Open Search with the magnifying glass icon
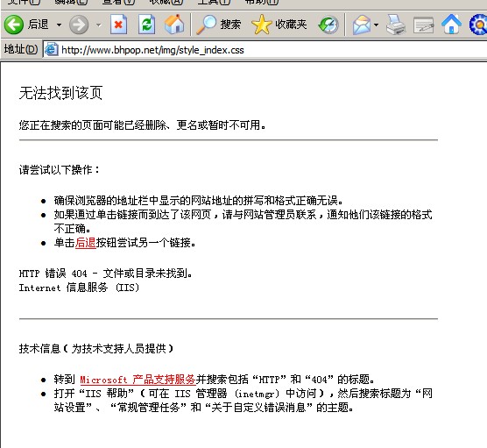Image resolution: width=487 pixels, height=448 pixels. (x=206, y=25)
